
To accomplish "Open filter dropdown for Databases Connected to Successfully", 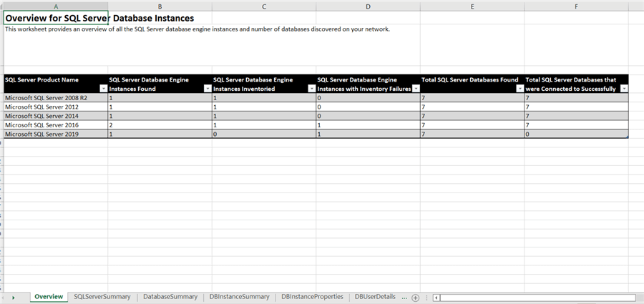I will pyautogui.click(x=624, y=89).
